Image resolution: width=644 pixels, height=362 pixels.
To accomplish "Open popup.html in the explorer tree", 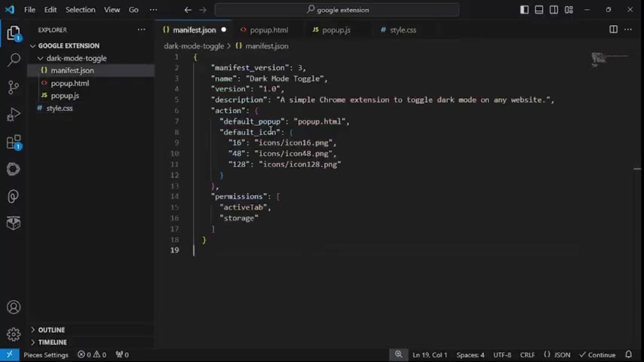I will 70,84.
